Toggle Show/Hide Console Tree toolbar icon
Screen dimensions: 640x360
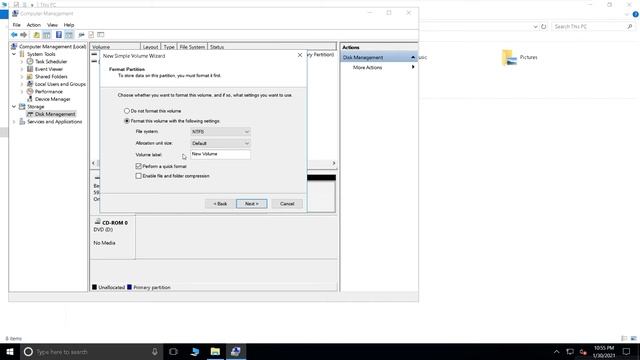47,35
